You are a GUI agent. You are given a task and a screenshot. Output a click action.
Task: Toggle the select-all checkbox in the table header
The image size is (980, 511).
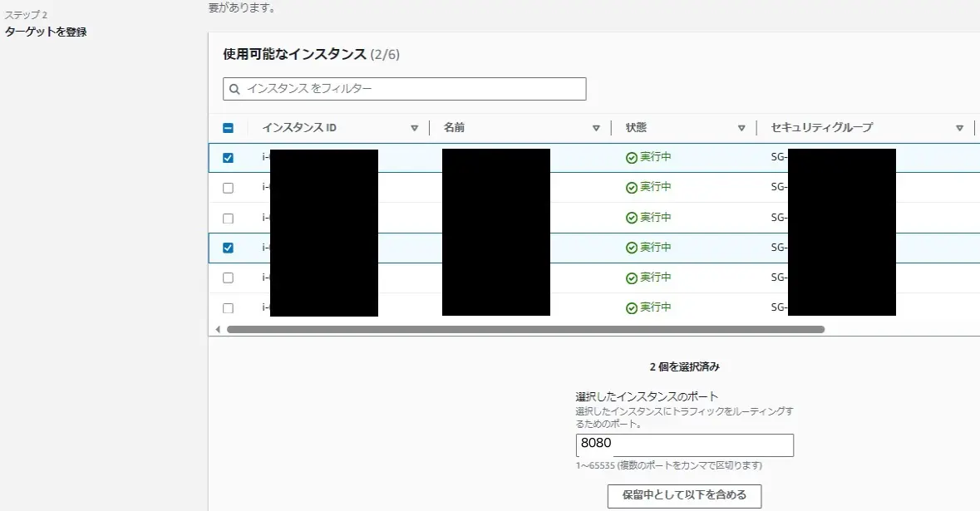pyautogui.click(x=228, y=127)
